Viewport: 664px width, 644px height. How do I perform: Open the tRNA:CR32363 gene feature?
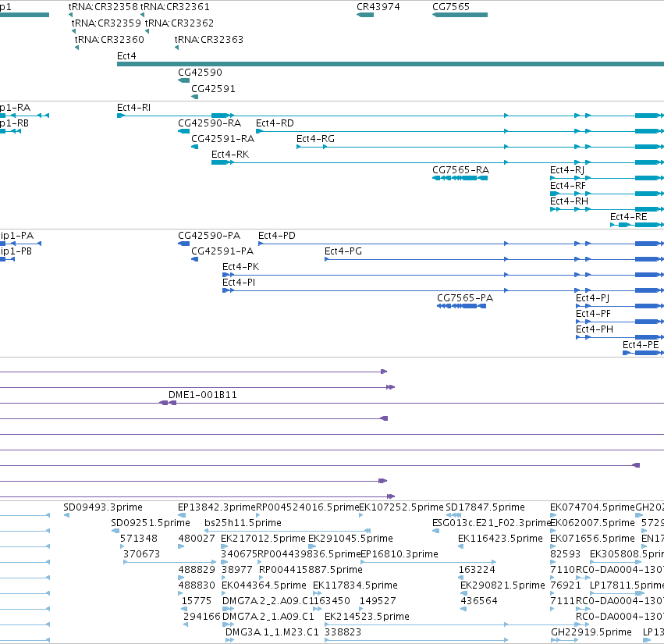(x=176, y=48)
